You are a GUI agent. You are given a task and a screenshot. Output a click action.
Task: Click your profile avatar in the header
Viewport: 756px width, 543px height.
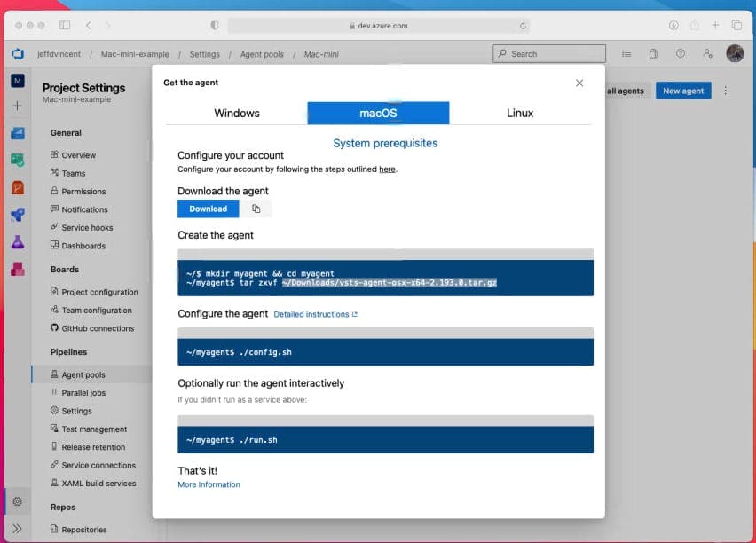tap(736, 54)
